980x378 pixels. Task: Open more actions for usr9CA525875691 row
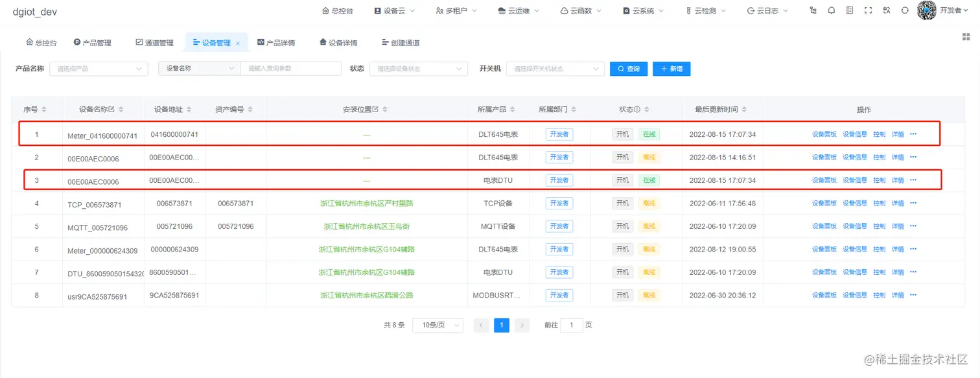click(913, 295)
